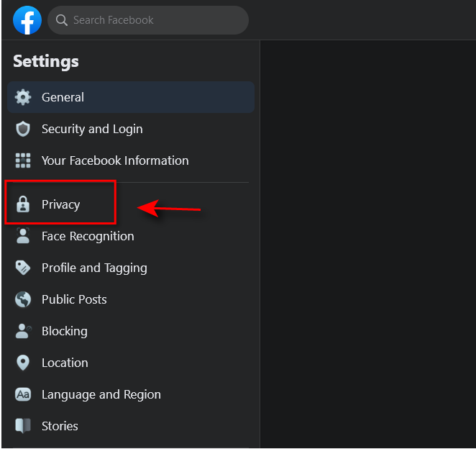The image size is (476, 449).
Task: Open Profile and Tagging settings
Action: tap(94, 268)
